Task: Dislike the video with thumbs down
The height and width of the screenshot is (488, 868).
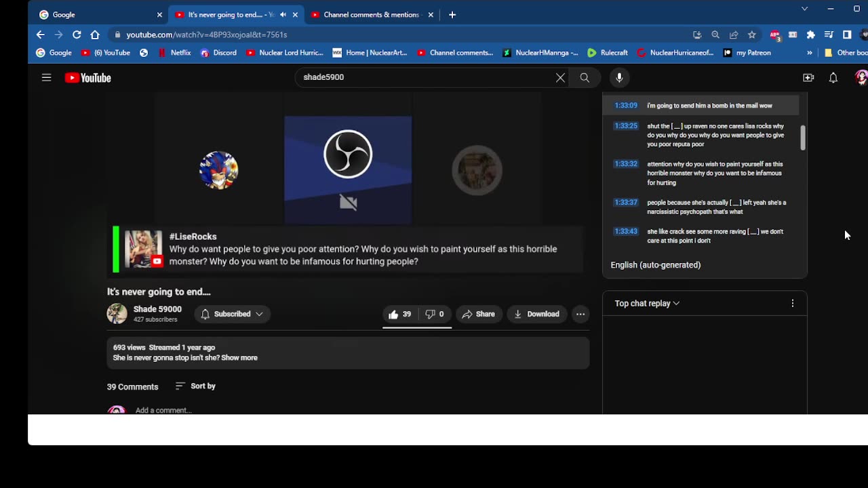Action: (x=435, y=314)
